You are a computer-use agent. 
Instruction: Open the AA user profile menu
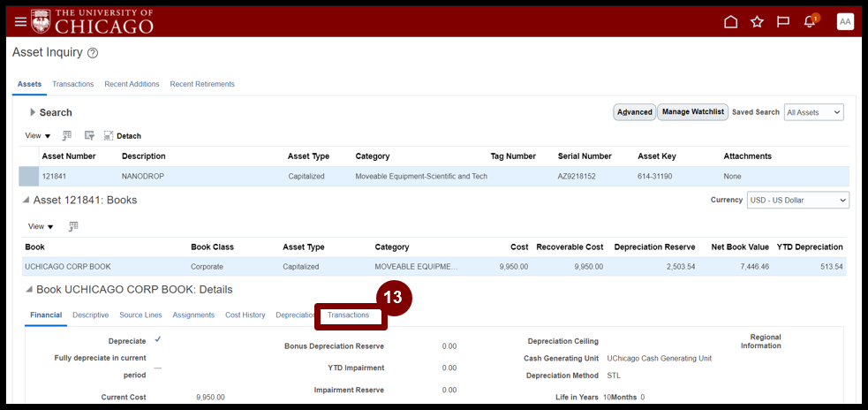[845, 21]
